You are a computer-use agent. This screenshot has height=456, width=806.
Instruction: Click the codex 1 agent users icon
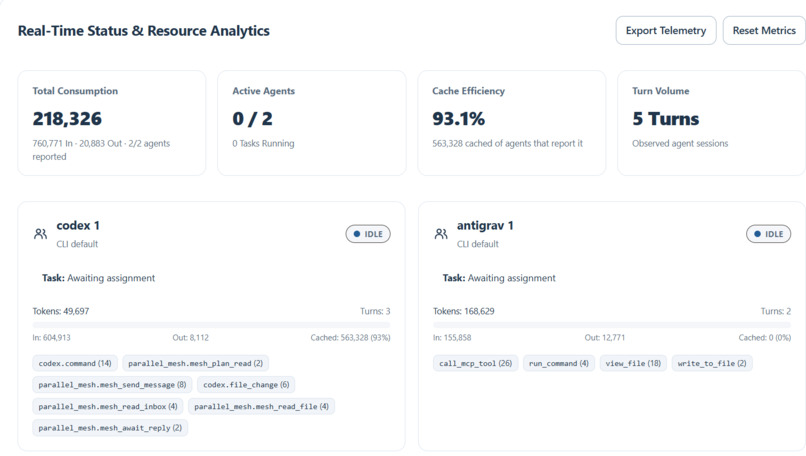tap(41, 234)
